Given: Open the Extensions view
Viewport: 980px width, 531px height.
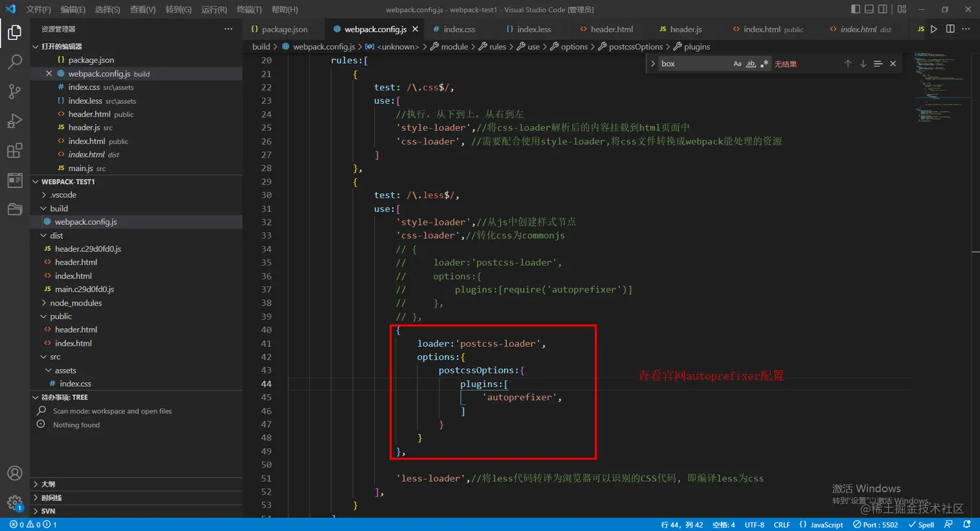Looking at the screenshot, I should 14,151.
